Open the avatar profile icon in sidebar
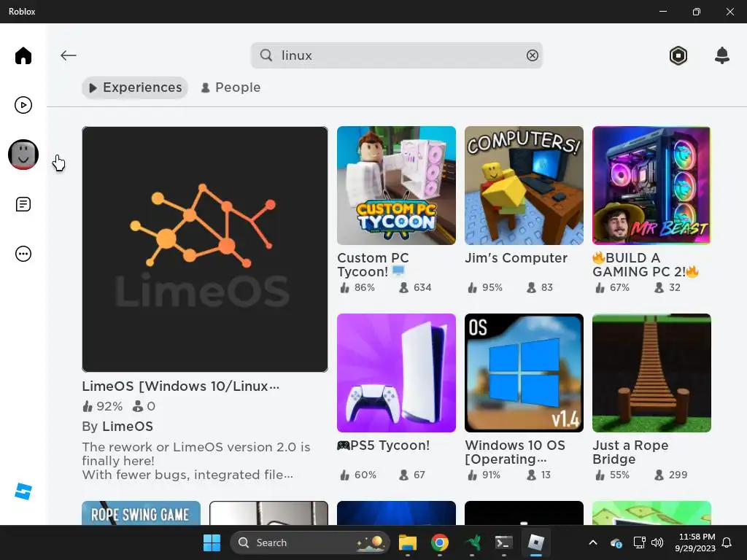747x560 pixels. [23, 155]
